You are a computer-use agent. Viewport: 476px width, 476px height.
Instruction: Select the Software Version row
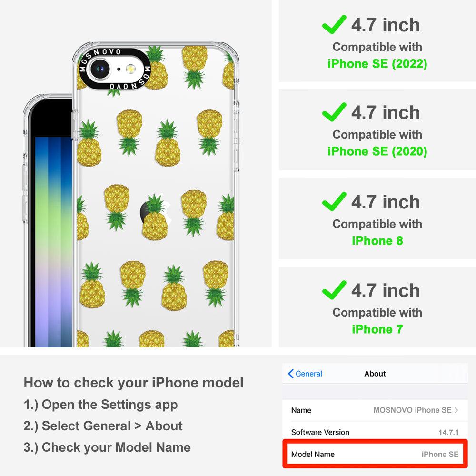pos(375,432)
